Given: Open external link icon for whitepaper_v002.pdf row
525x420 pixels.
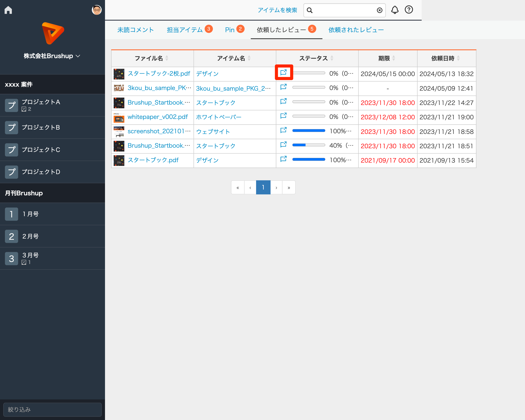Looking at the screenshot, I should pos(283,116).
